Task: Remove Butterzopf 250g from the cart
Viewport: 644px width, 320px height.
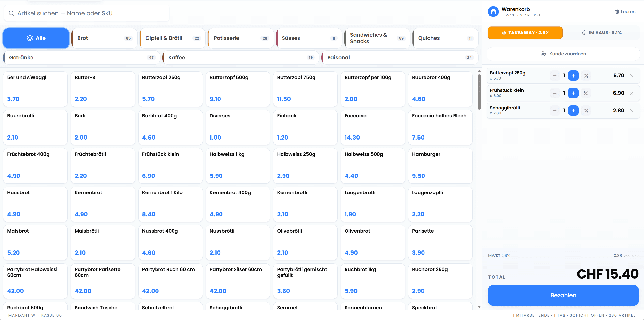Action: pyautogui.click(x=632, y=76)
